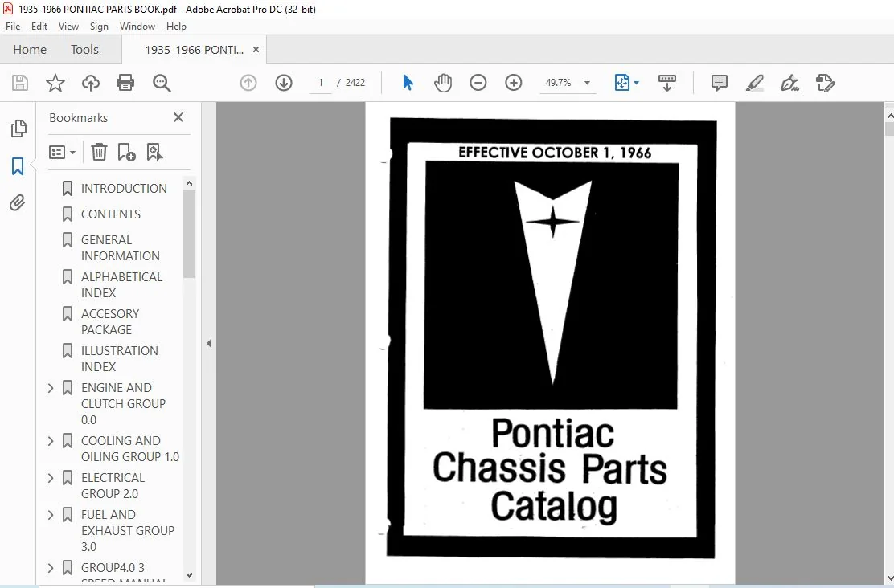Expand ENGINE AND CLUTCH GROUP bookmark
Image resolution: width=894 pixels, height=588 pixels.
point(51,388)
